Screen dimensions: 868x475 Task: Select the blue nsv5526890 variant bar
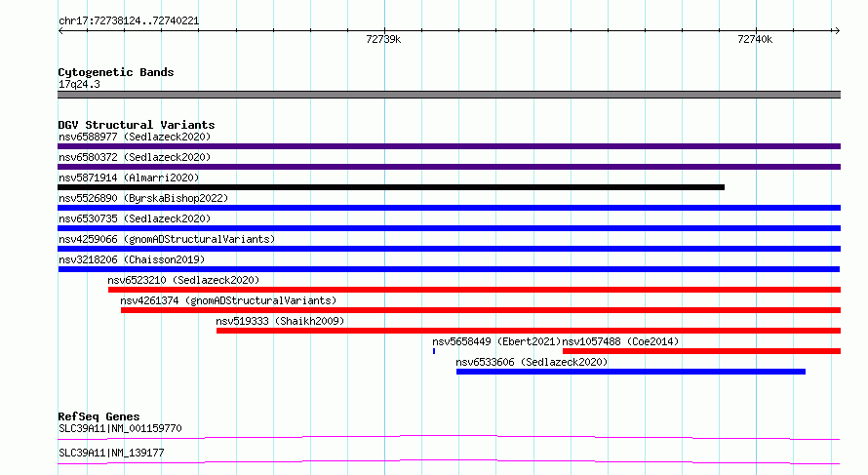[x=449, y=208]
